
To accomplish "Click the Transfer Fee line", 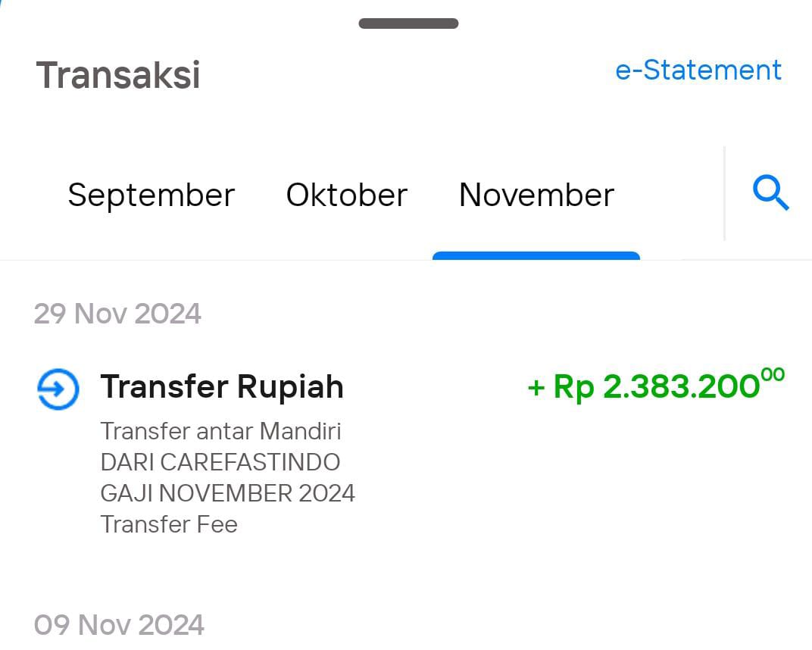I will pyautogui.click(x=169, y=524).
